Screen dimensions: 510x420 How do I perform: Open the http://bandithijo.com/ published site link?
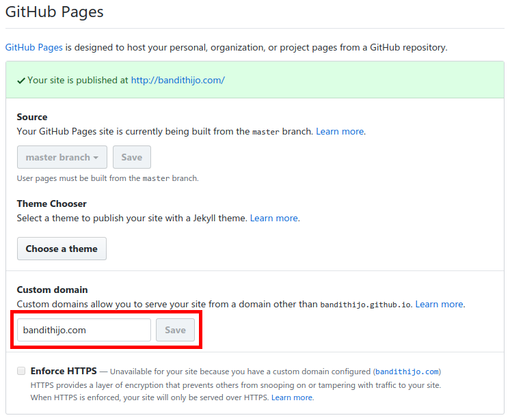178,80
